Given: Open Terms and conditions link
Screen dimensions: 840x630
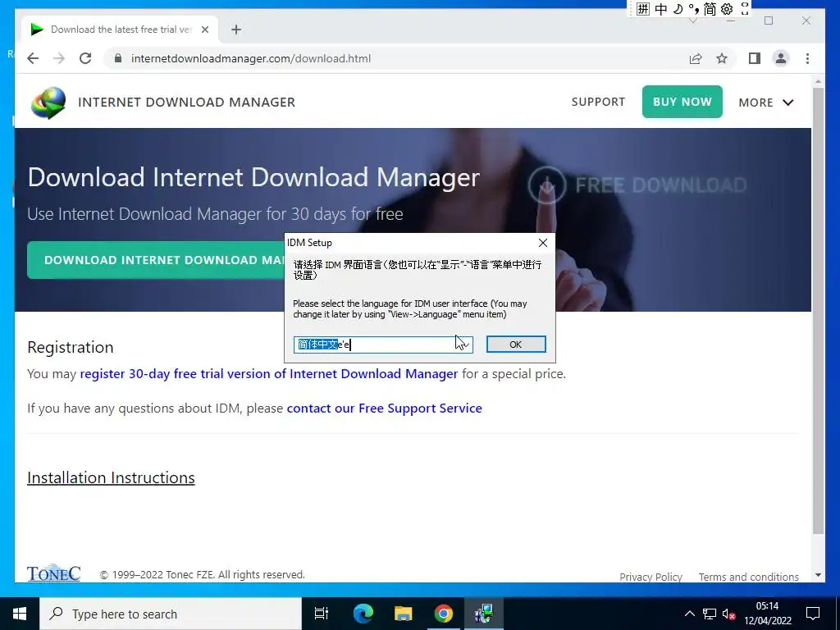Looking at the screenshot, I should click(748, 577).
